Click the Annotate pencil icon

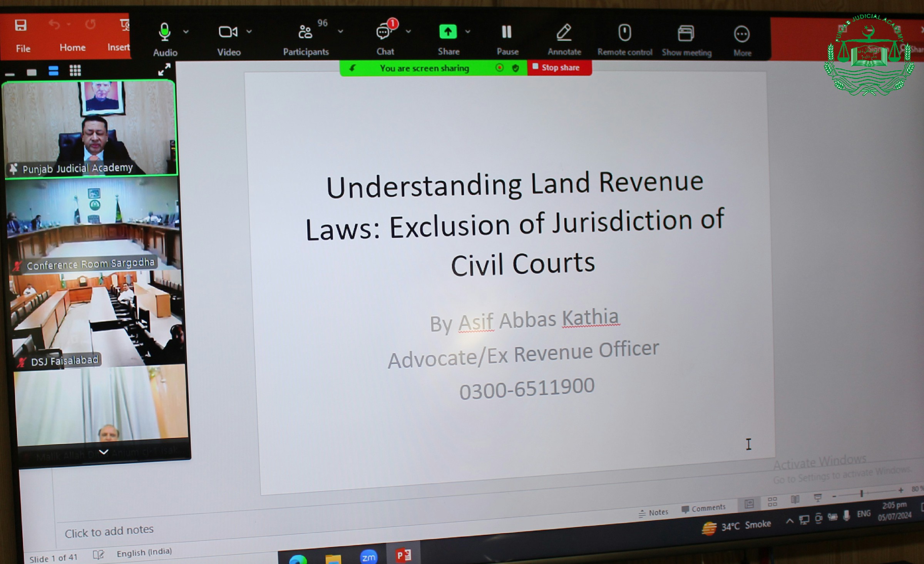pyautogui.click(x=564, y=33)
